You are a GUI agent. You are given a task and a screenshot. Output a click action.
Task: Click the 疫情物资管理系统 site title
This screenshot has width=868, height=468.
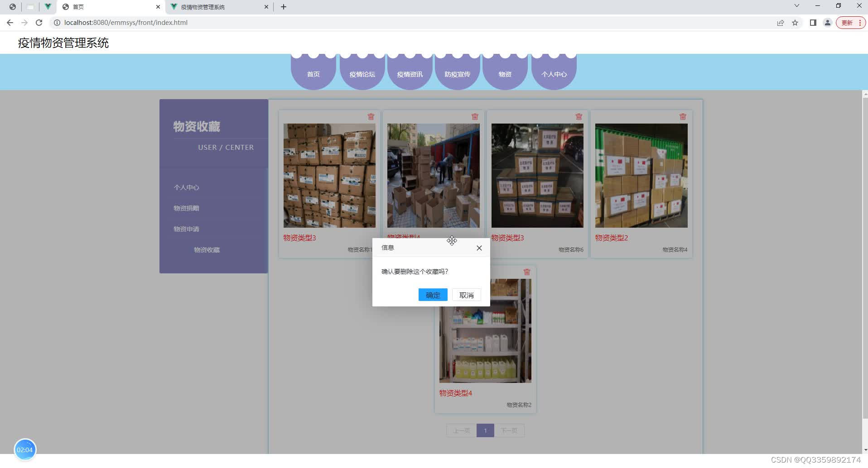tap(63, 43)
